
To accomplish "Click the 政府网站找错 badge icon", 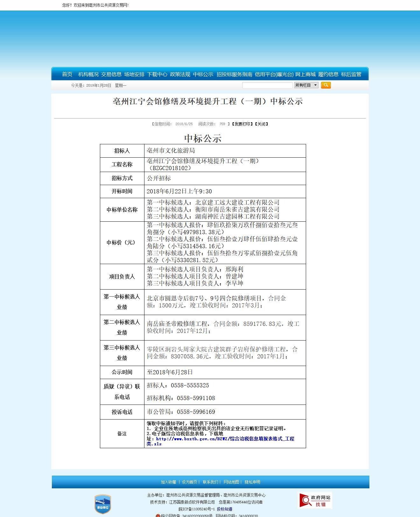I will pos(315,500).
